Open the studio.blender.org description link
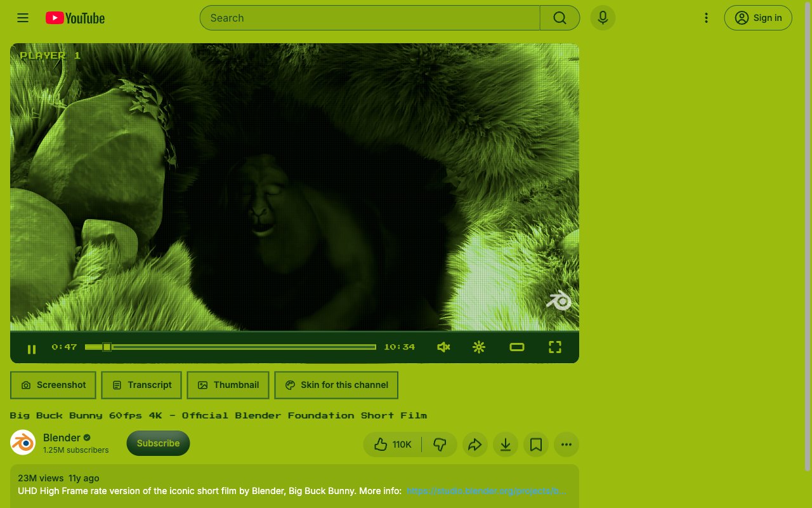The image size is (812, 508). click(x=486, y=491)
